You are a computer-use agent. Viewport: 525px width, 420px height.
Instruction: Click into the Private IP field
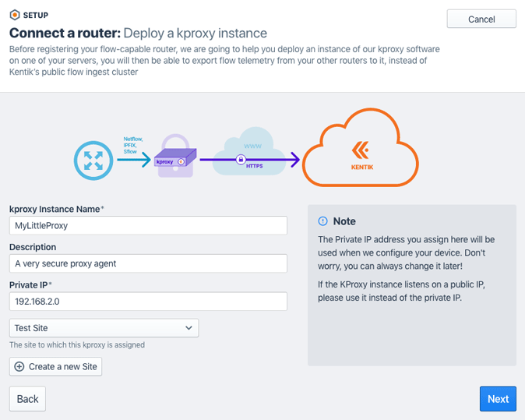[x=148, y=302]
